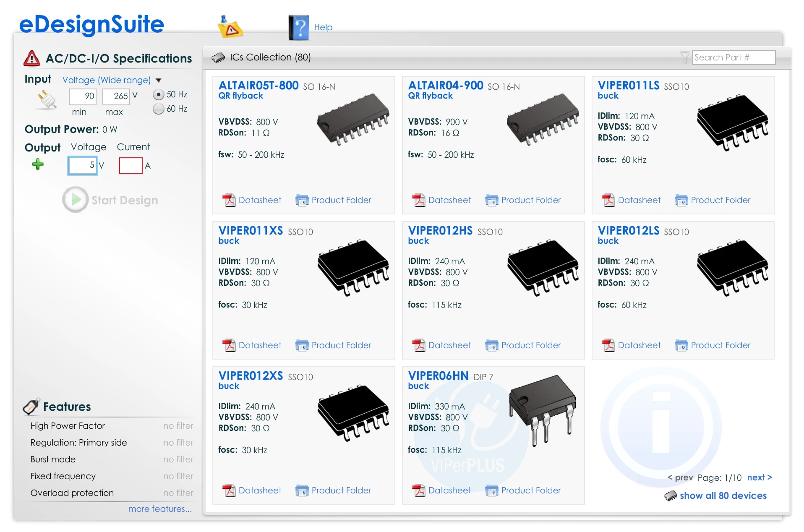Click the VIPER011XS chip image
This screenshot has height=532, width=804.
[x=353, y=268]
